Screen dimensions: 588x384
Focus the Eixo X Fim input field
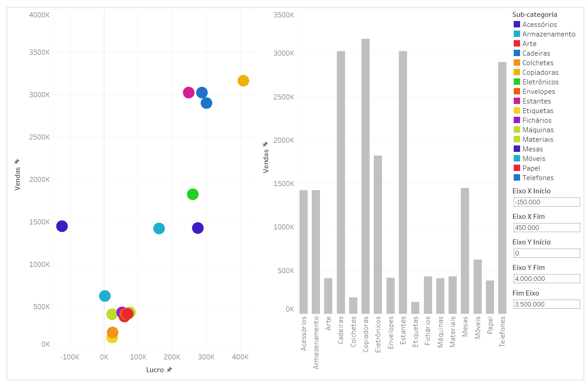547,228
